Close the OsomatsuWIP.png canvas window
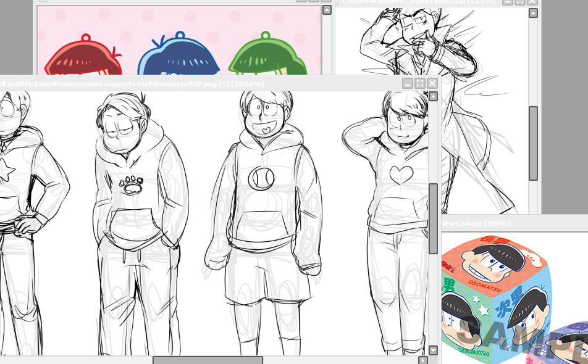The height and width of the screenshot is (364, 588). pos(432,83)
